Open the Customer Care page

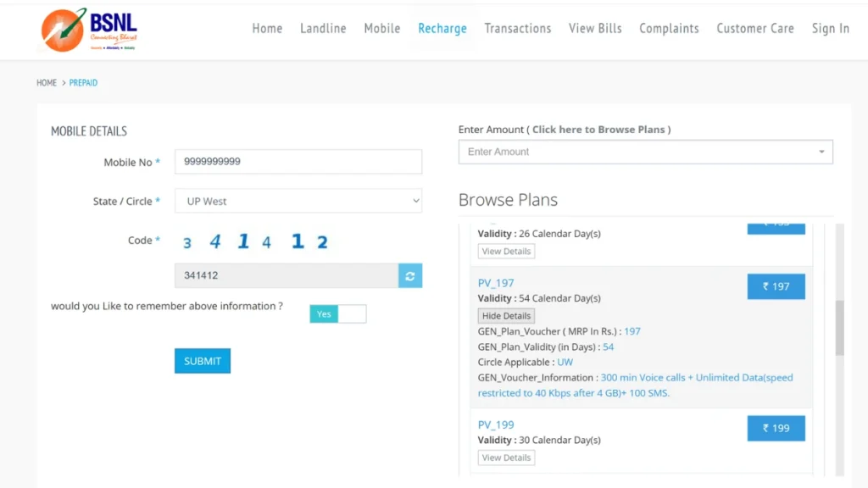point(754,29)
